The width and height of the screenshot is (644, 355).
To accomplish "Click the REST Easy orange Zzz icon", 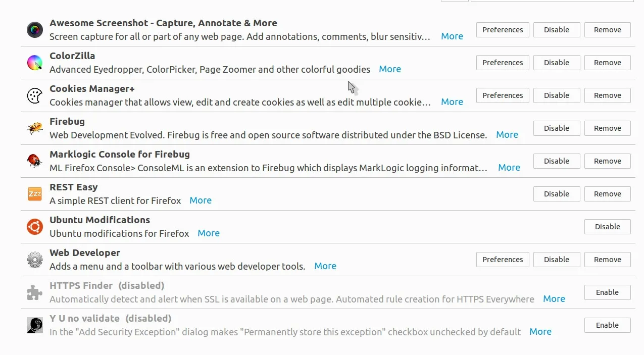I will coord(35,194).
